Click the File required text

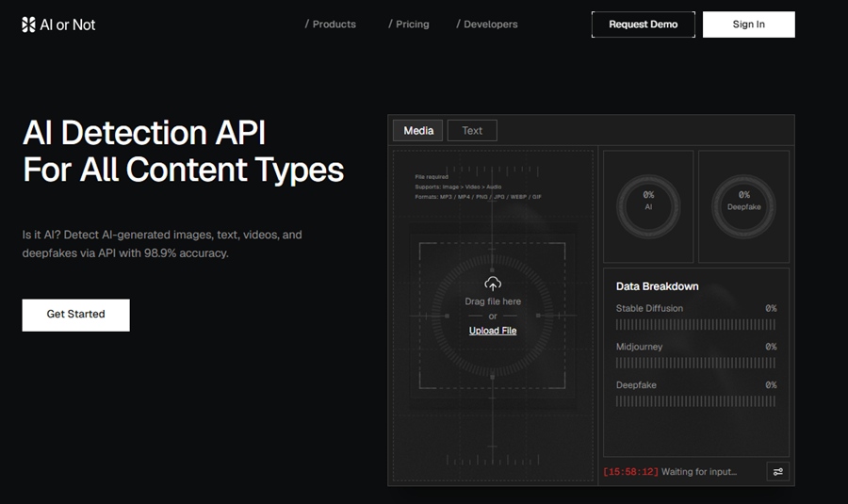[431, 177]
